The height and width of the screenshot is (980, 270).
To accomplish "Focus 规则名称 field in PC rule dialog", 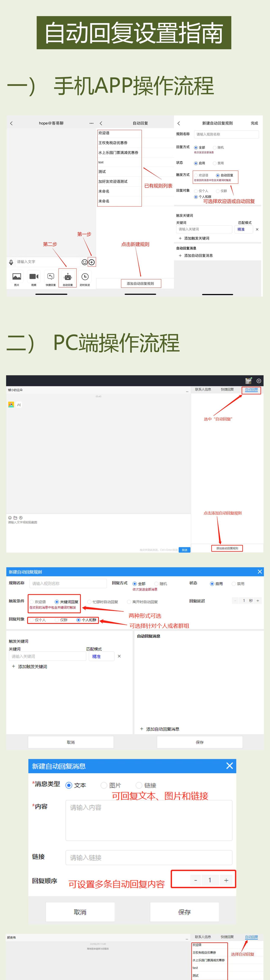I will click(68, 584).
